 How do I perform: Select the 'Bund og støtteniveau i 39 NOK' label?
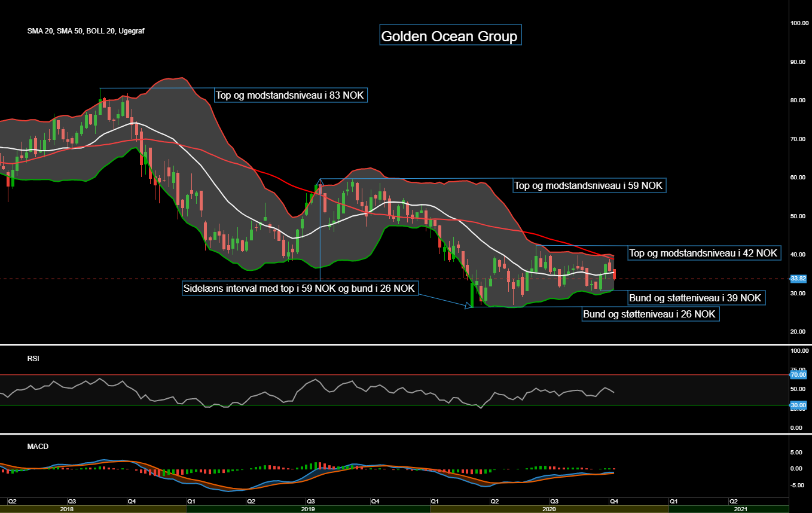tap(697, 297)
